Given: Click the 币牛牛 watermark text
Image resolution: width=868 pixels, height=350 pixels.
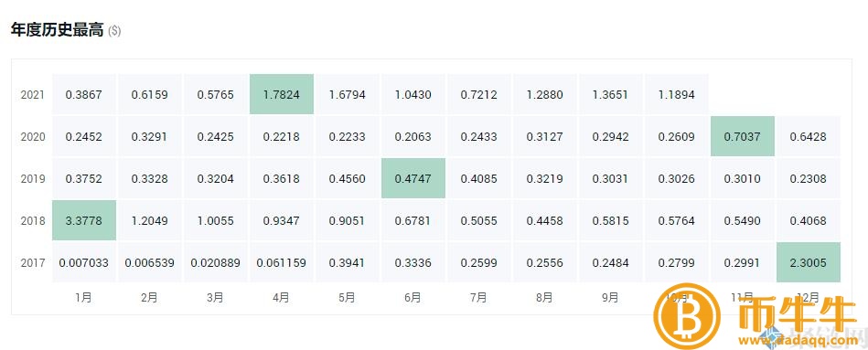Looking at the screenshot, I should point(798,314).
